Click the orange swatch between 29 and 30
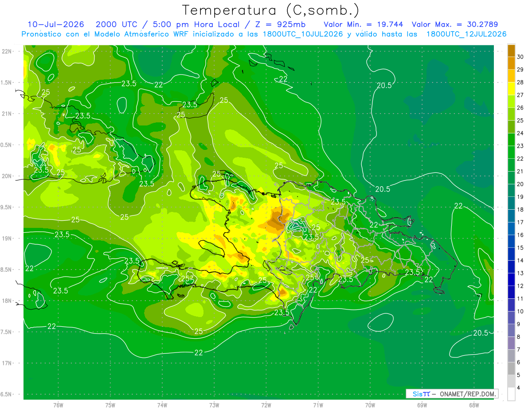The width and height of the screenshot is (532, 411). [511, 63]
